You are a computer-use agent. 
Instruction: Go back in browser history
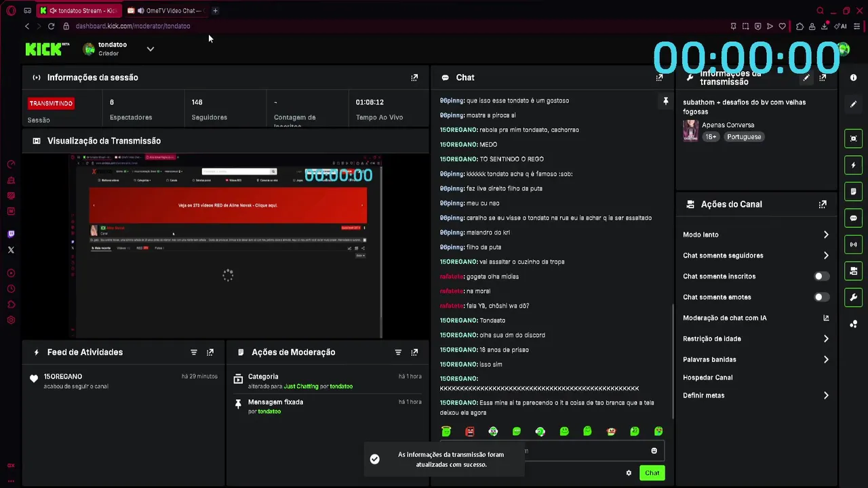coord(27,26)
